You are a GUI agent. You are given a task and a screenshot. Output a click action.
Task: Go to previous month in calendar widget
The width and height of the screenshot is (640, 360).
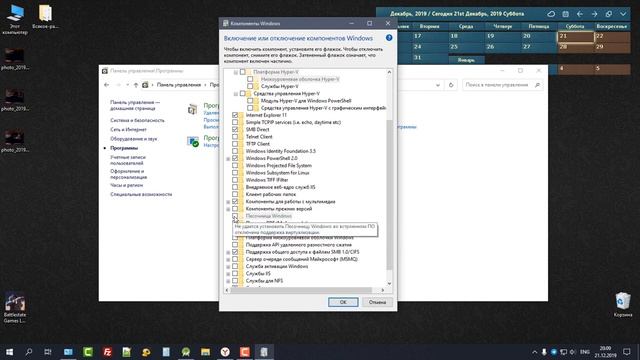[x=580, y=14]
